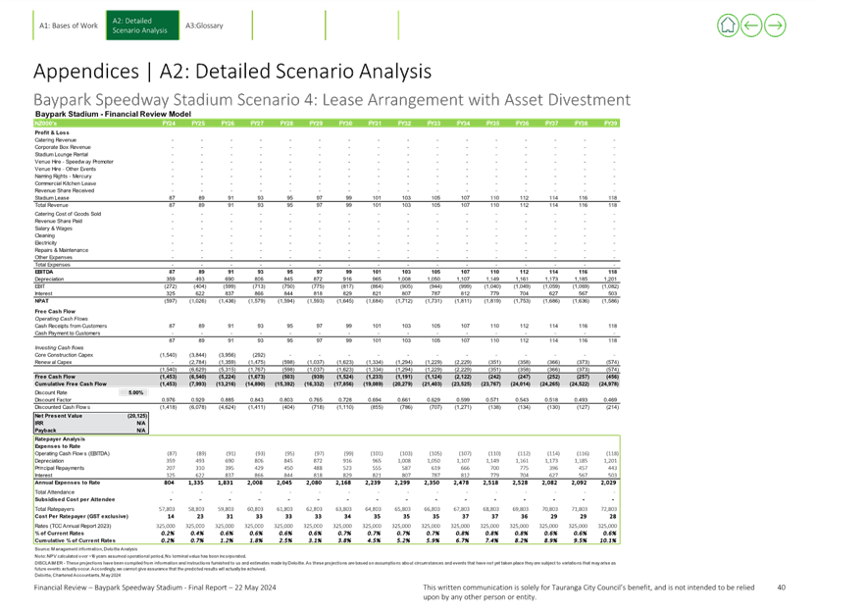Screen dimensions: 868x614
Task: Click the 'Principal Repayments' row label
Action: pos(59,468)
